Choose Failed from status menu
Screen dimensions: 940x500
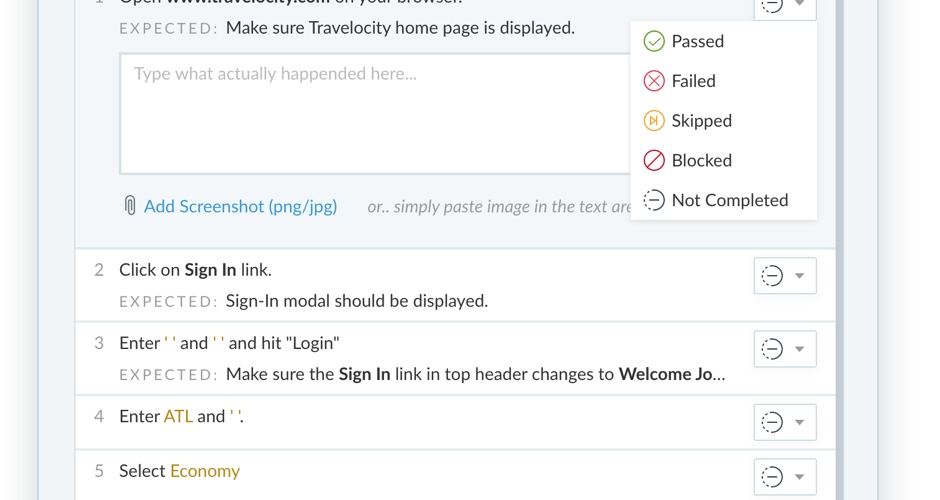(693, 81)
